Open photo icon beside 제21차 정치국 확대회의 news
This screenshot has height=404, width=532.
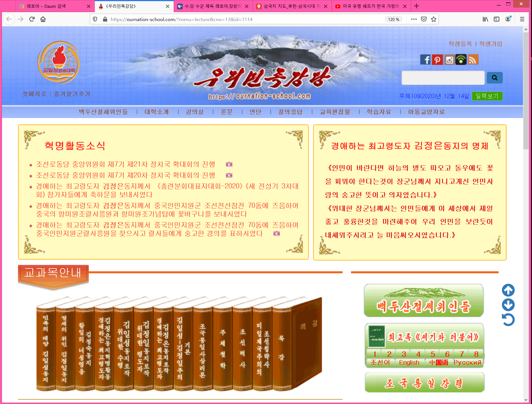coord(229,164)
